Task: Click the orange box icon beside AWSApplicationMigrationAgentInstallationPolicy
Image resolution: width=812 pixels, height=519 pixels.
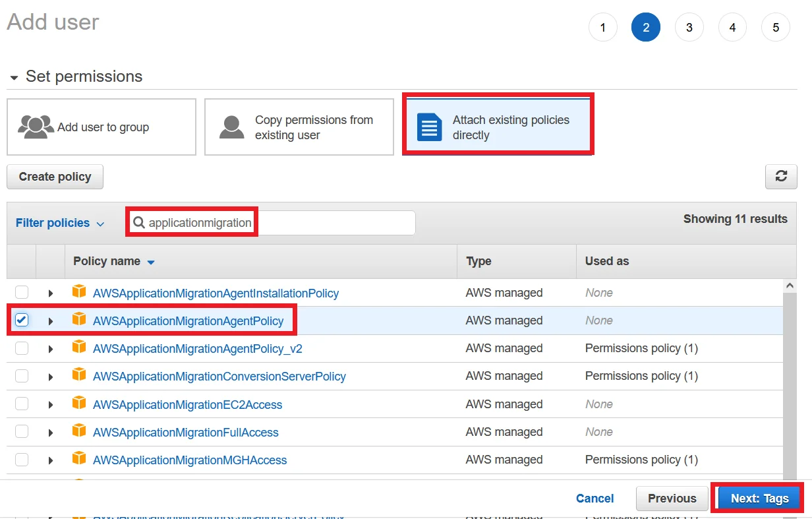Action: 79,291
